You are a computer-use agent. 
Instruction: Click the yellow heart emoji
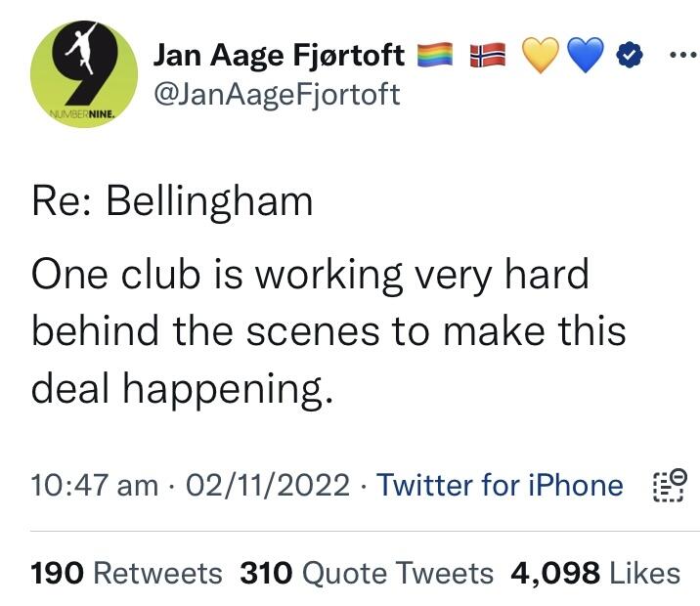[x=541, y=57]
